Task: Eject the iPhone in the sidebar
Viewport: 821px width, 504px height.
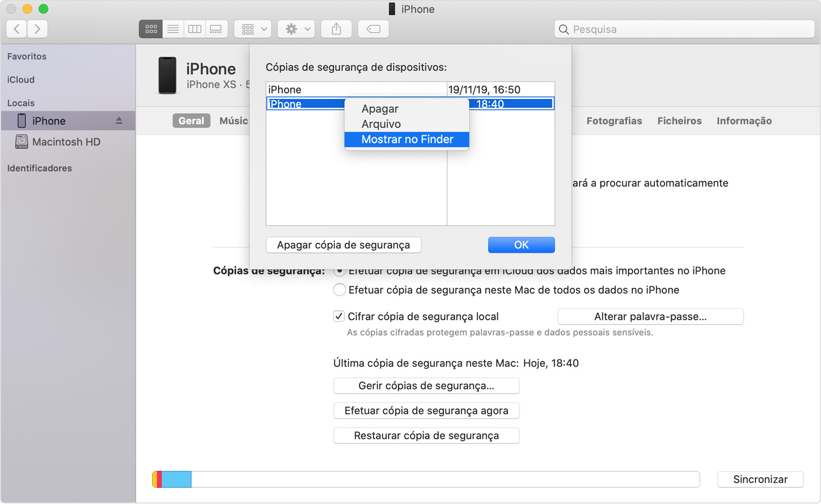Action: click(x=119, y=120)
